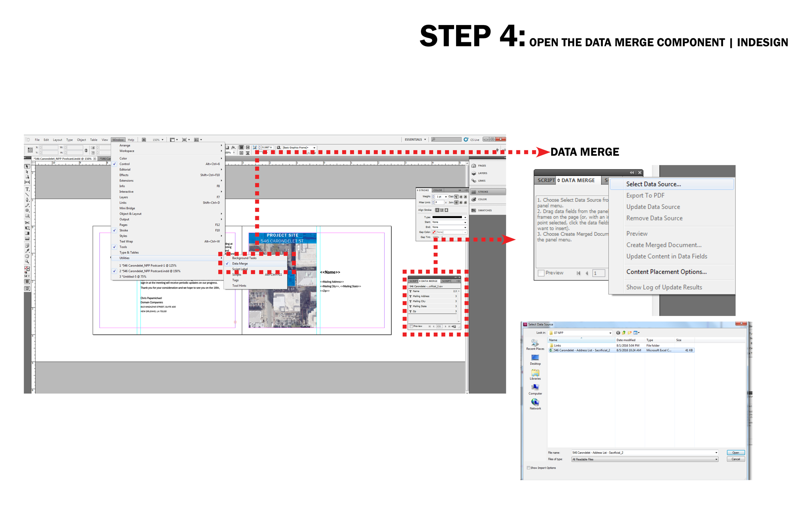812x526 pixels.
Task: Enable Preview checkbox in small Data Merge panel
Action: [412, 326]
